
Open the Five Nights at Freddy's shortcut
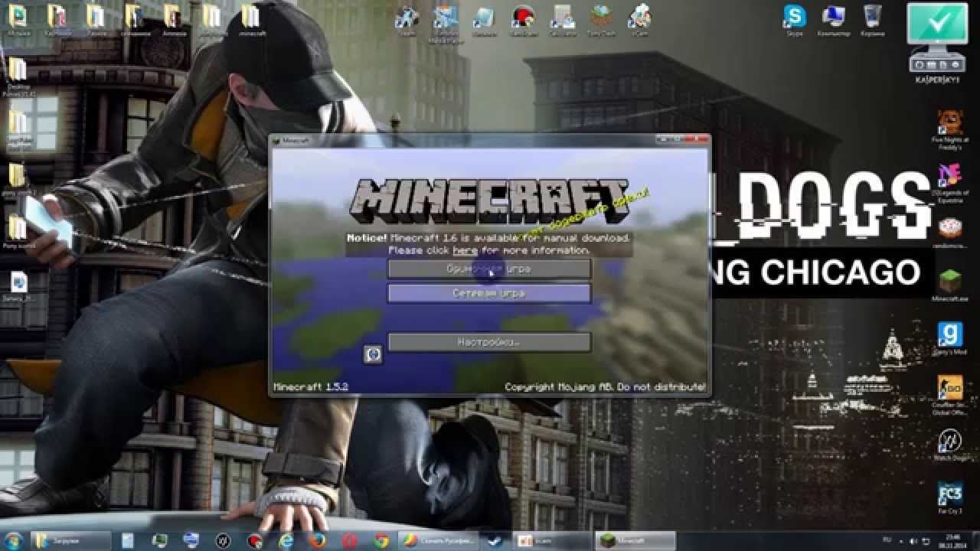pyautogui.click(x=950, y=130)
